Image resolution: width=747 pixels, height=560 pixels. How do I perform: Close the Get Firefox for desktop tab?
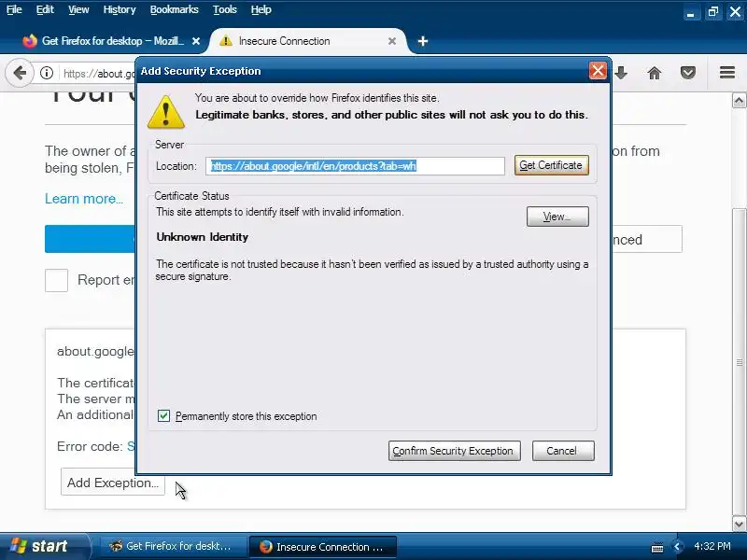click(196, 41)
